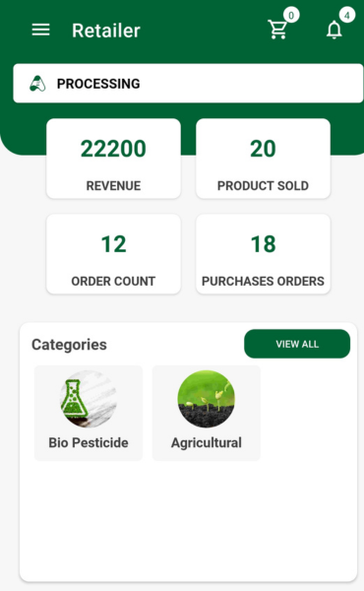Open the shopping cart icon

[x=277, y=30]
